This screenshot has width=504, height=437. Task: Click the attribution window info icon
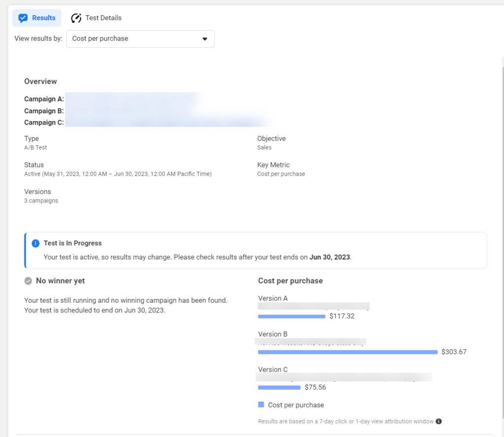439,421
